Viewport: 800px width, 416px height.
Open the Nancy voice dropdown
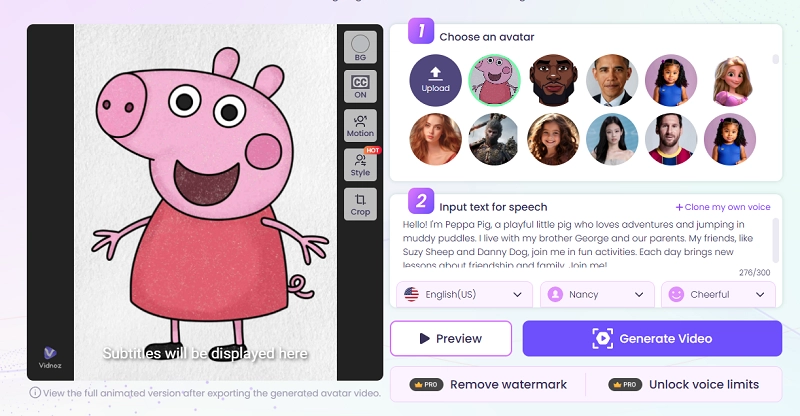click(597, 295)
